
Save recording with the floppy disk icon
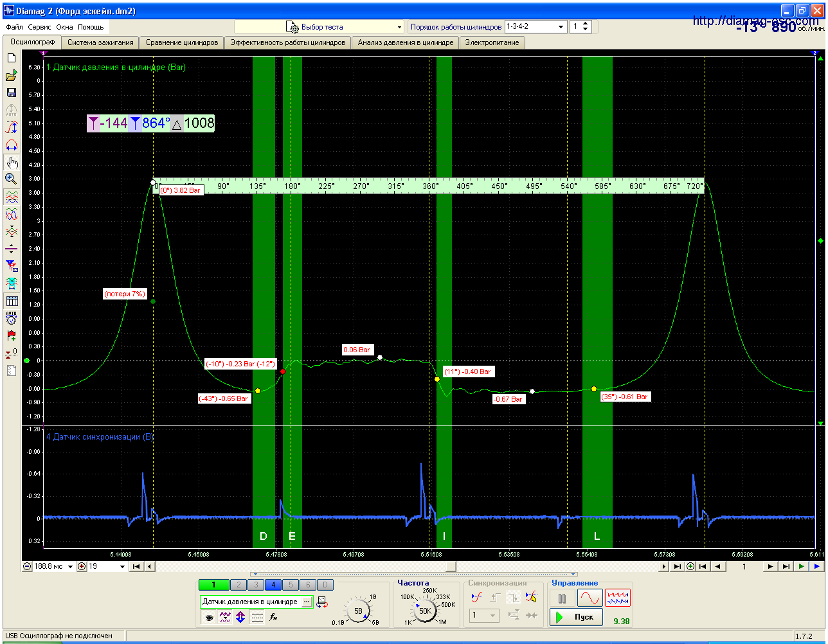coord(11,93)
